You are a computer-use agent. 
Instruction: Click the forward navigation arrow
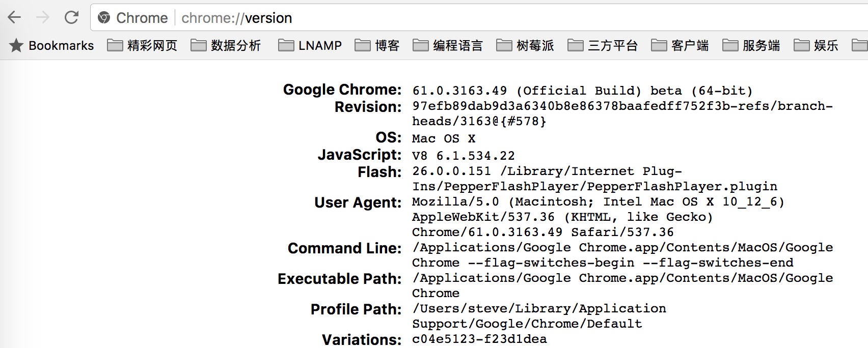click(43, 18)
